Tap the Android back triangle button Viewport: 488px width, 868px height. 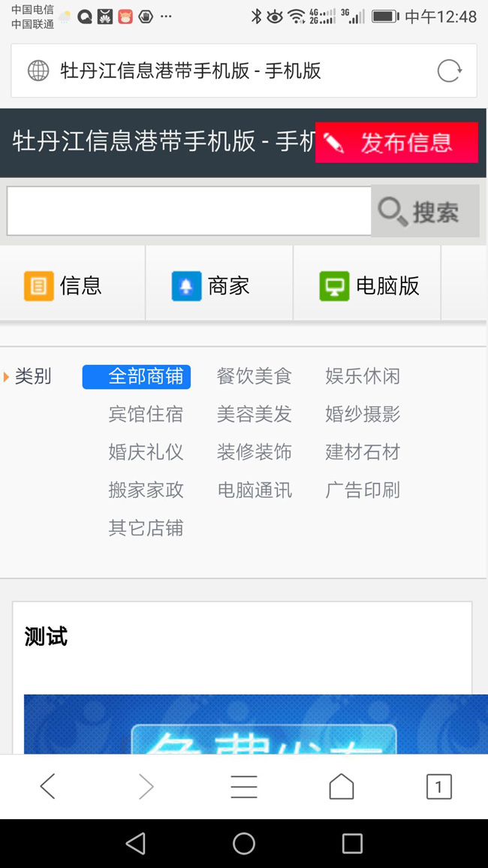click(x=136, y=844)
